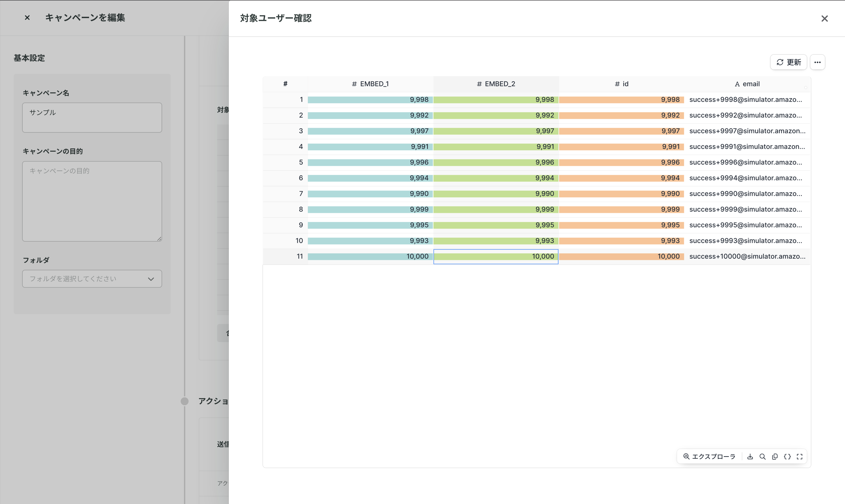Click the email column header
The image size is (845, 504).
pos(747,84)
